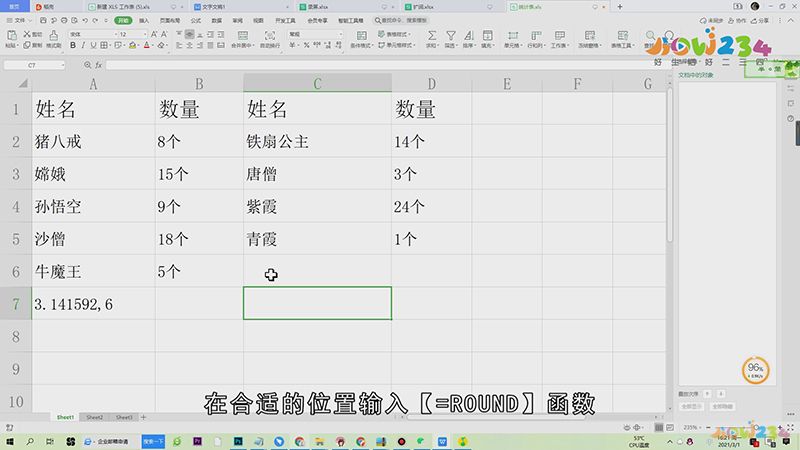This screenshot has width=800, height=450.
Task: Click the Copy icon below Cut
Action: [27, 45]
